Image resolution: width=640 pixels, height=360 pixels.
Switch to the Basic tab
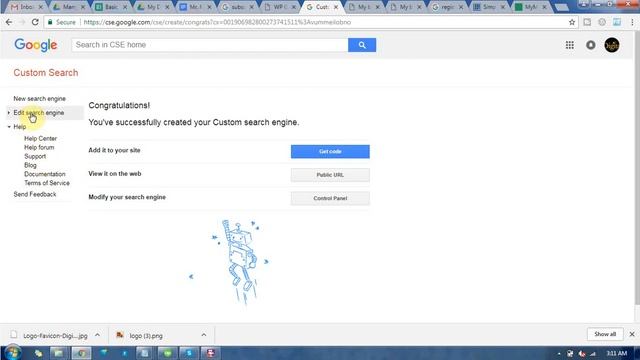pyautogui.click(x=111, y=7)
